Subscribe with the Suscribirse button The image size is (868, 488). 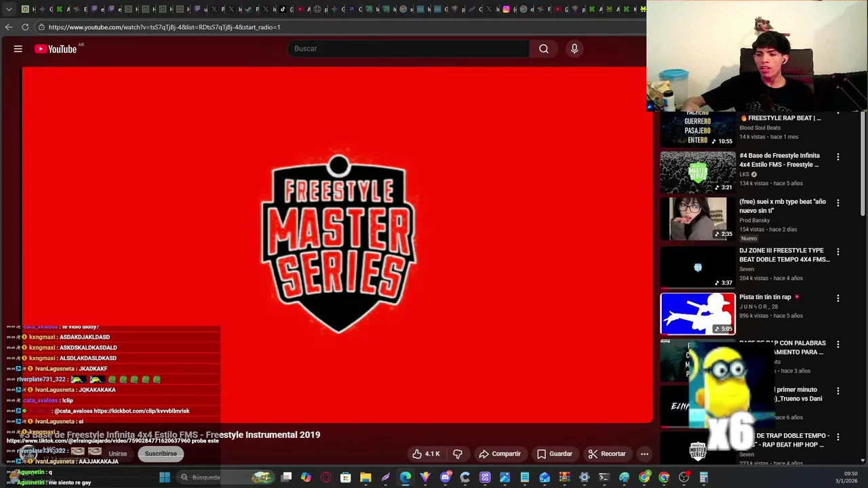pos(161,454)
